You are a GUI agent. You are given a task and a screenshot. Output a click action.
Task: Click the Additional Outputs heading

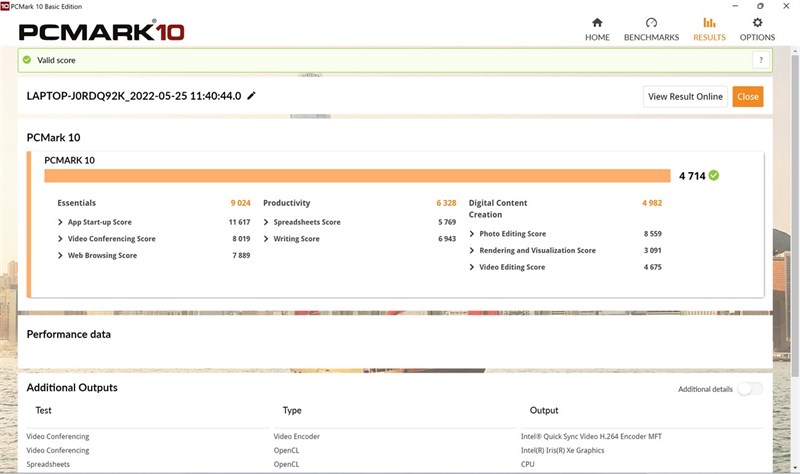72,387
